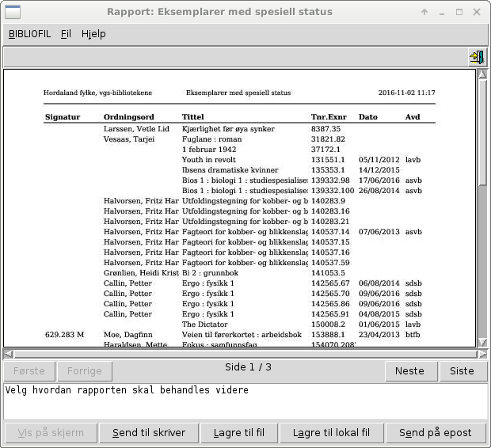The height and width of the screenshot is (448, 491).
Task: Open the Fil menu
Action: pyautogui.click(x=66, y=34)
